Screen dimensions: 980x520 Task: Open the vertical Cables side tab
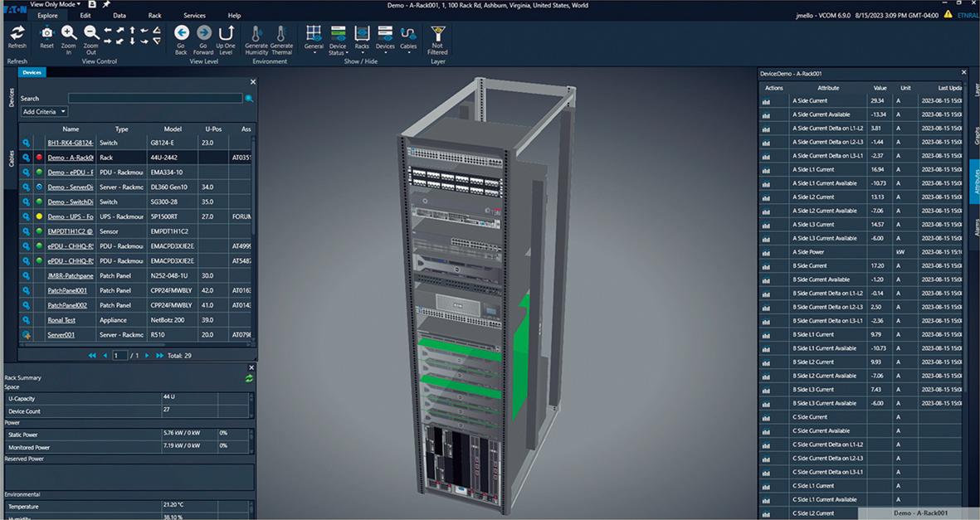click(x=12, y=158)
